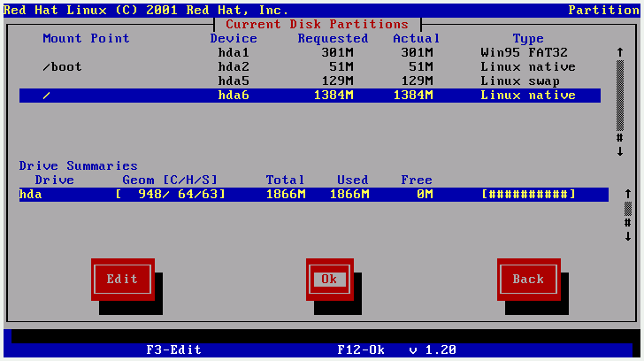This screenshot has height=361, width=644.
Task: Click the Drive Summaries heading
Action: coord(79,166)
